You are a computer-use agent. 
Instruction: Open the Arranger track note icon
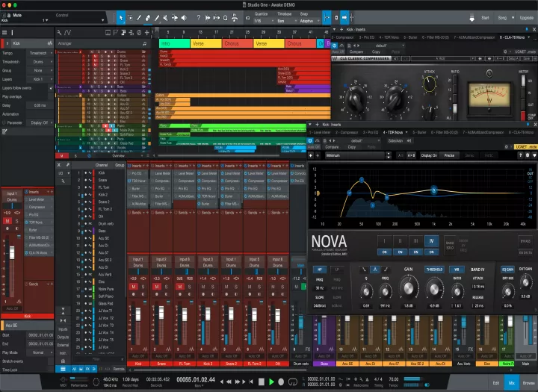click(144, 43)
